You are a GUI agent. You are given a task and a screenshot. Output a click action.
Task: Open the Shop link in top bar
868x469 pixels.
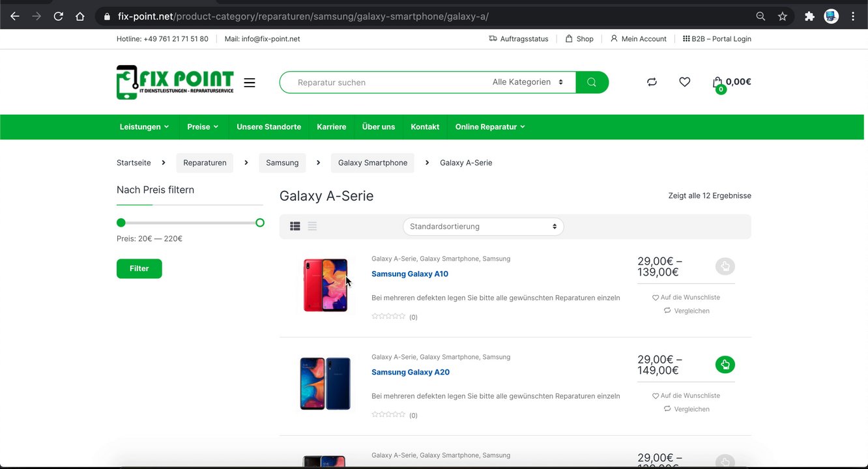pos(579,39)
